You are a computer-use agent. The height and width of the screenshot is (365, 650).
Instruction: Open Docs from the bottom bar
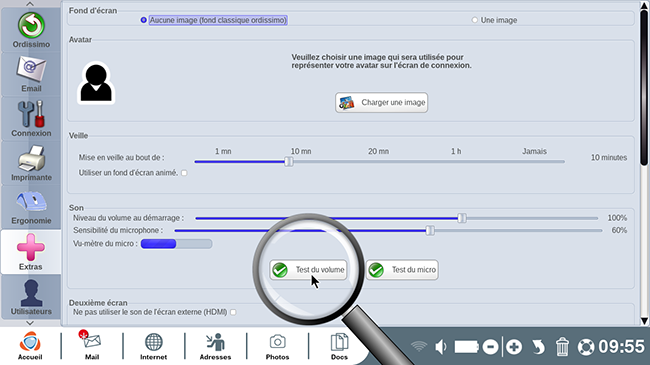tap(339, 346)
